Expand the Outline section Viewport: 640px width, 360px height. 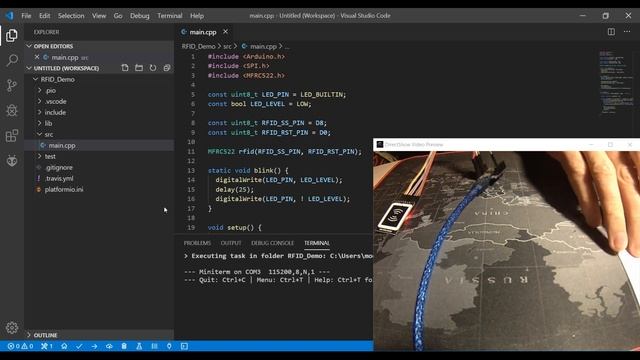pyautogui.click(x=99, y=335)
